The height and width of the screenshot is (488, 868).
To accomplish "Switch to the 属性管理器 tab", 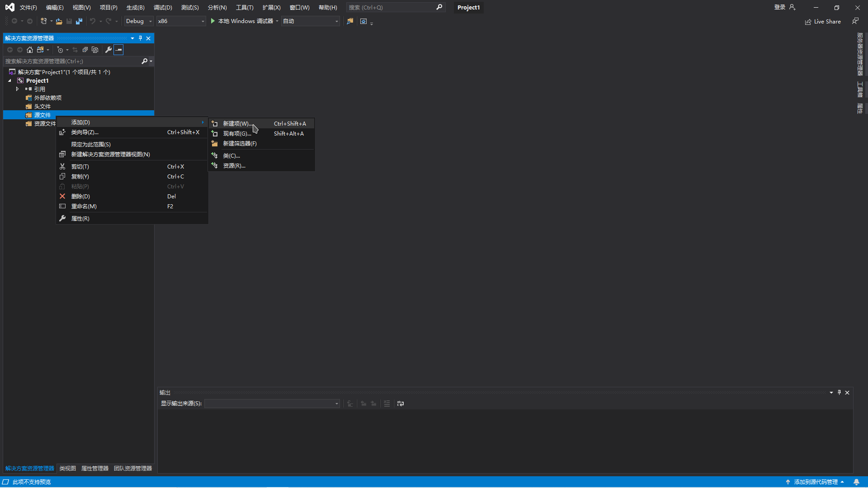I will click(x=94, y=469).
